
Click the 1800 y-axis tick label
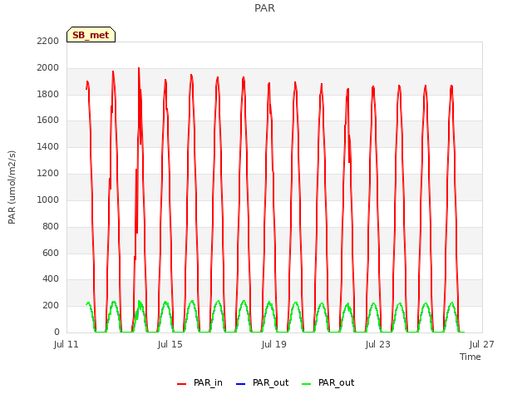coord(48,94)
